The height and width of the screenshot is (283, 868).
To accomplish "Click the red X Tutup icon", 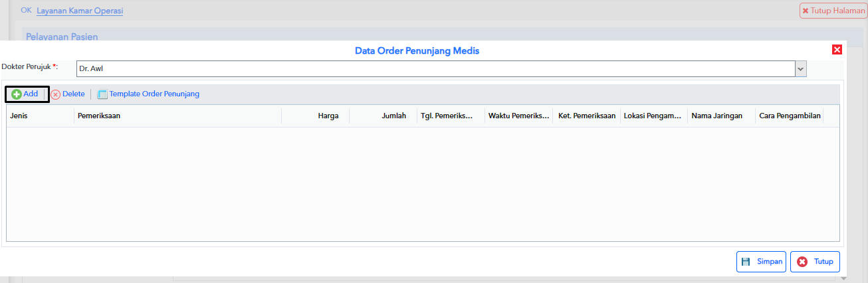I will [802, 262].
